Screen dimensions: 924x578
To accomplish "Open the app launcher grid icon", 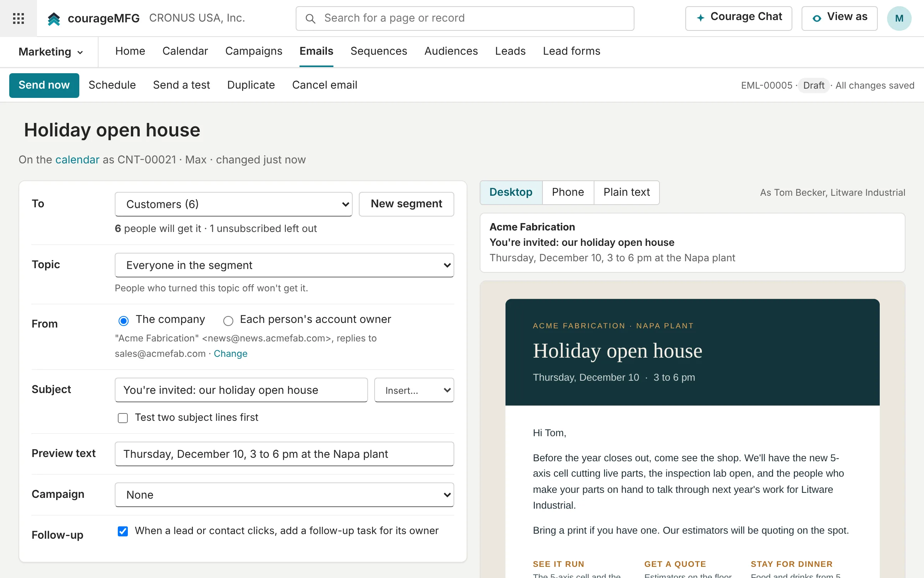I will coord(18,18).
